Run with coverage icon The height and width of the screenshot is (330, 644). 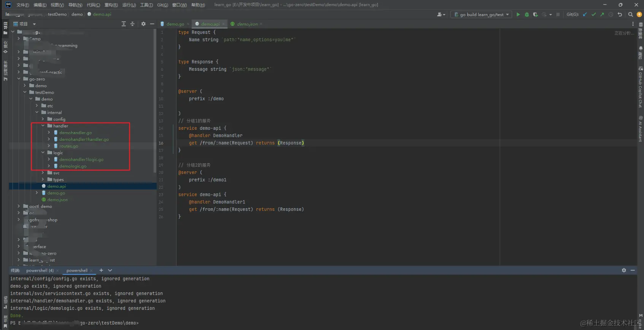(535, 14)
